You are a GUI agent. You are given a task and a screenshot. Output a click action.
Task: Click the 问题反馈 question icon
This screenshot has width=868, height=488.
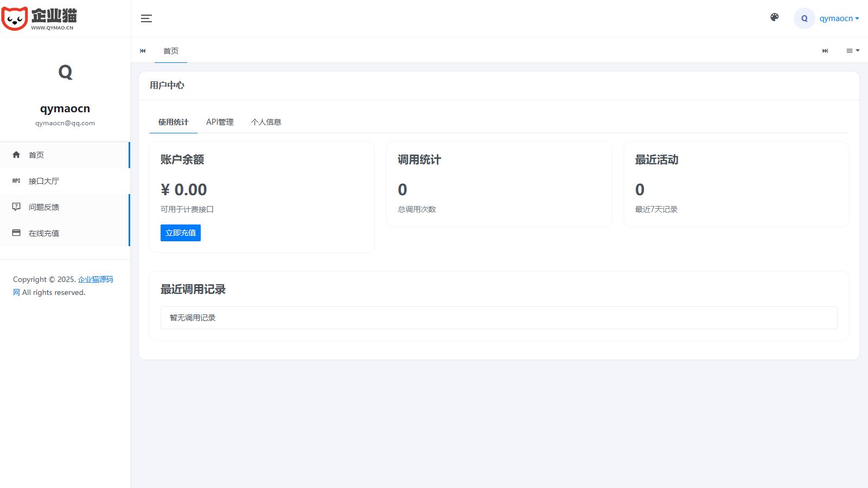click(x=16, y=207)
